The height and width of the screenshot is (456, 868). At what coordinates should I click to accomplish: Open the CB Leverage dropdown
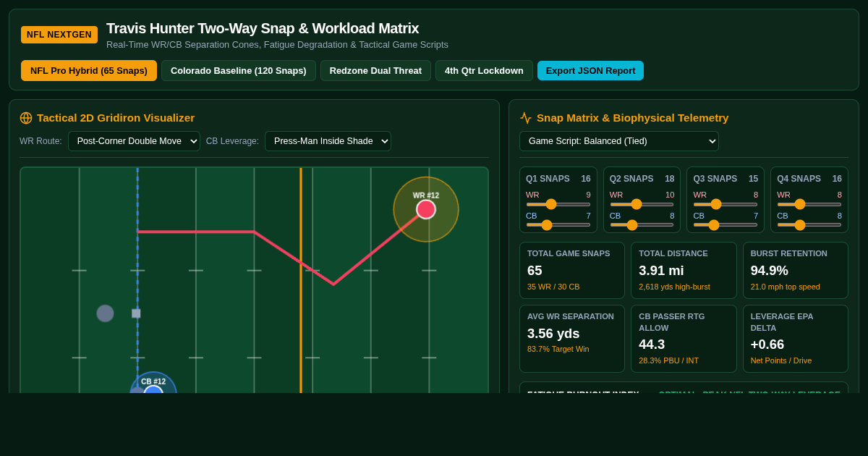328,141
